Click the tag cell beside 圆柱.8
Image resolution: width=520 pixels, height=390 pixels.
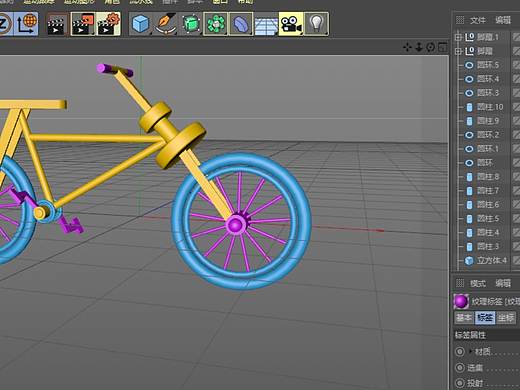(x=516, y=177)
